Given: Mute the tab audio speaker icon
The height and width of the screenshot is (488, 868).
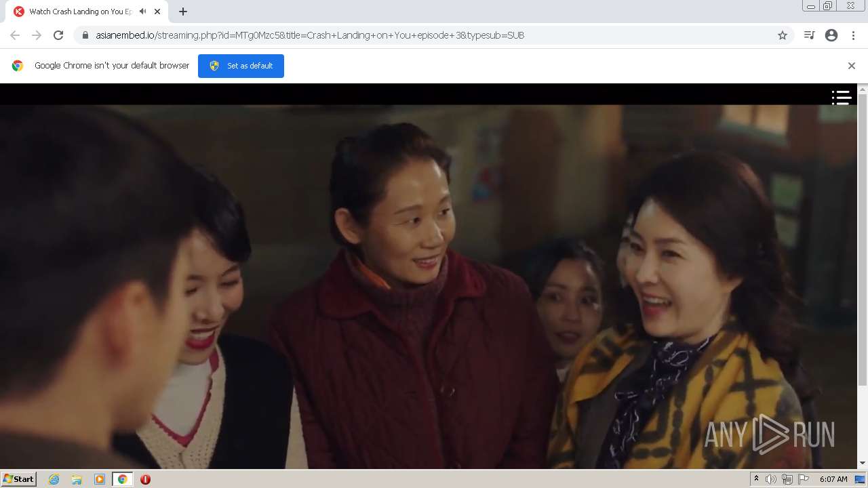Looking at the screenshot, I should [142, 12].
